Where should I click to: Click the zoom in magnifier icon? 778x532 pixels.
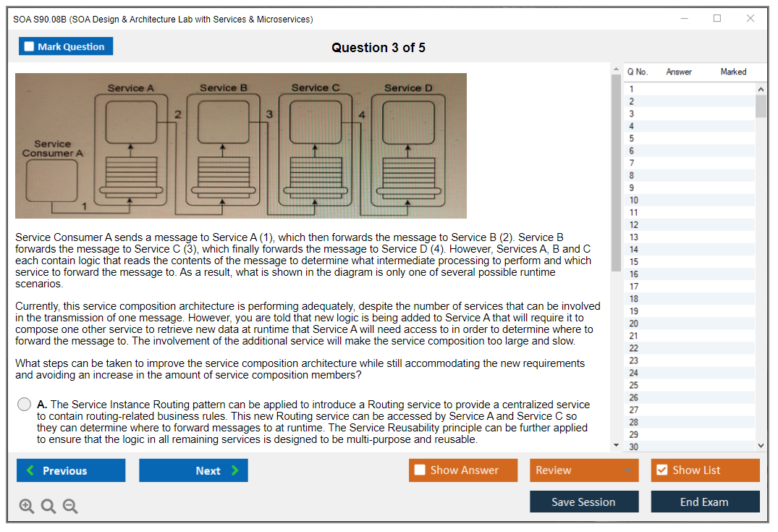point(26,507)
